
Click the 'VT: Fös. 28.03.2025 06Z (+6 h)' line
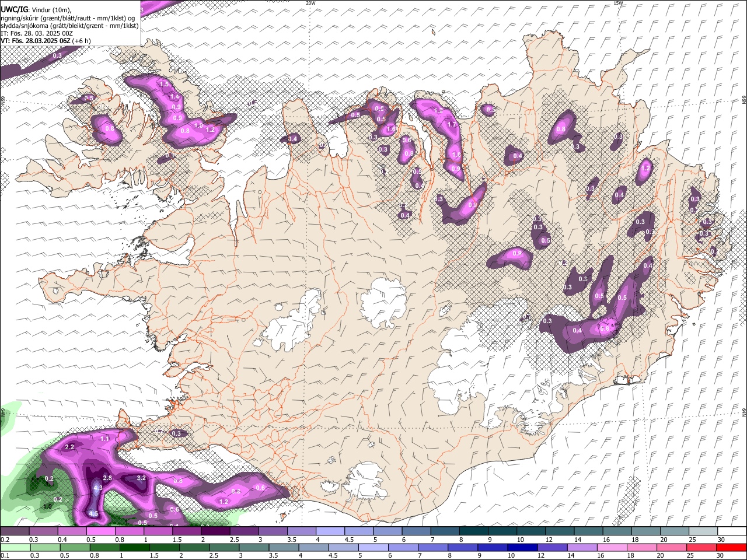[x=46, y=41]
